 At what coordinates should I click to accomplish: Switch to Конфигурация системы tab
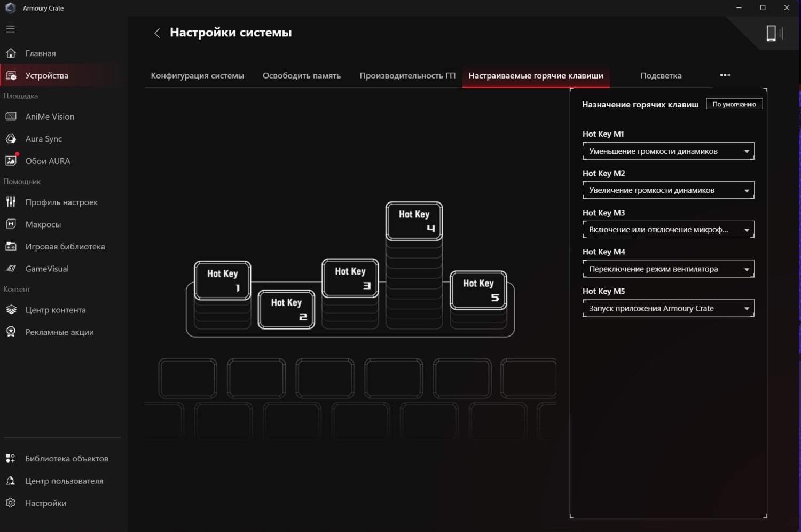pyautogui.click(x=198, y=76)
